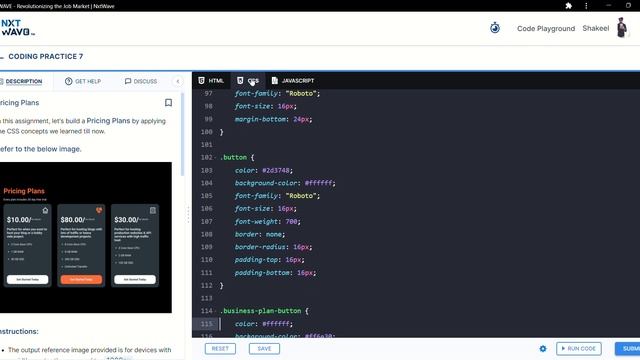This screenshot has height=360, width=640.
Task: Click the SUBMIT button
Action: click(x=628, y=349)
